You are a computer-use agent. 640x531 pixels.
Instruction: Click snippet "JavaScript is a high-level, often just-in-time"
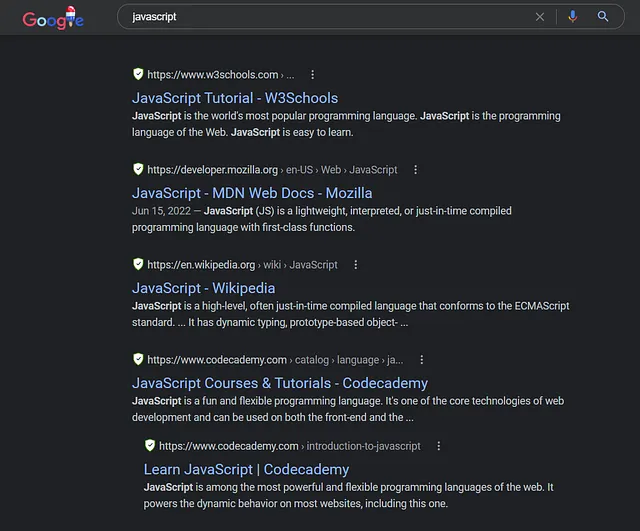pyautogui.click(x=351, y=314)
